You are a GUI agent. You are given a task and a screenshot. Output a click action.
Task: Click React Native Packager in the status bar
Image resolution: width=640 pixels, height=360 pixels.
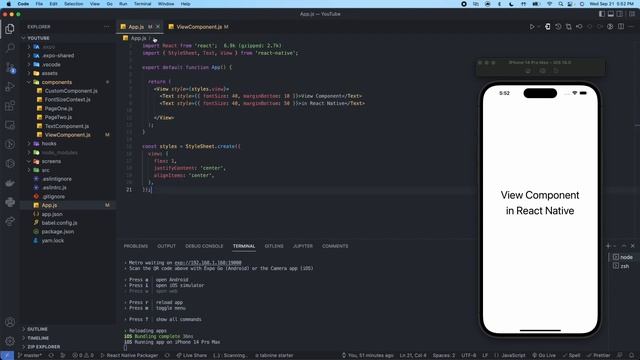129,356
